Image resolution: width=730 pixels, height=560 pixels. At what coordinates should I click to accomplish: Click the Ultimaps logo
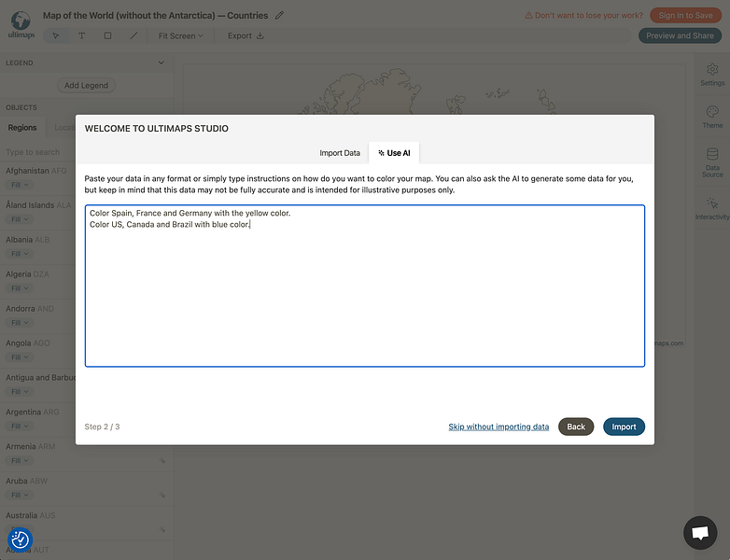(21, 25)
